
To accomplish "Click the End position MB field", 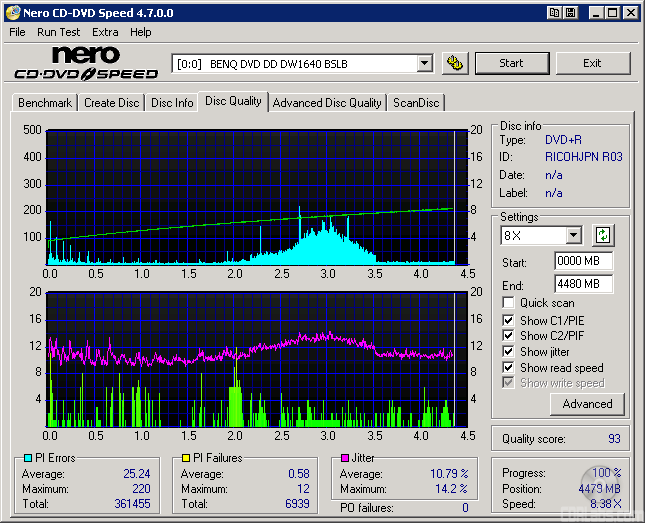I will 583,284.
